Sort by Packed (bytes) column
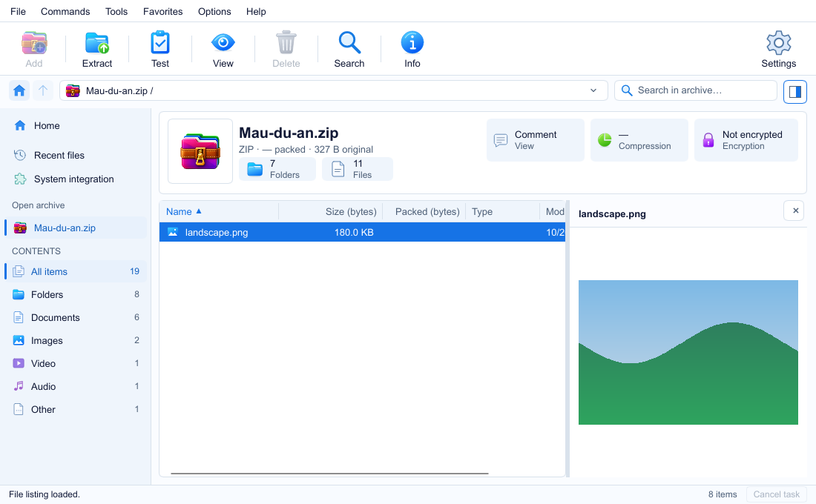Image resolution: width=816 pixels, height=504 pixels. coord(424,212)
